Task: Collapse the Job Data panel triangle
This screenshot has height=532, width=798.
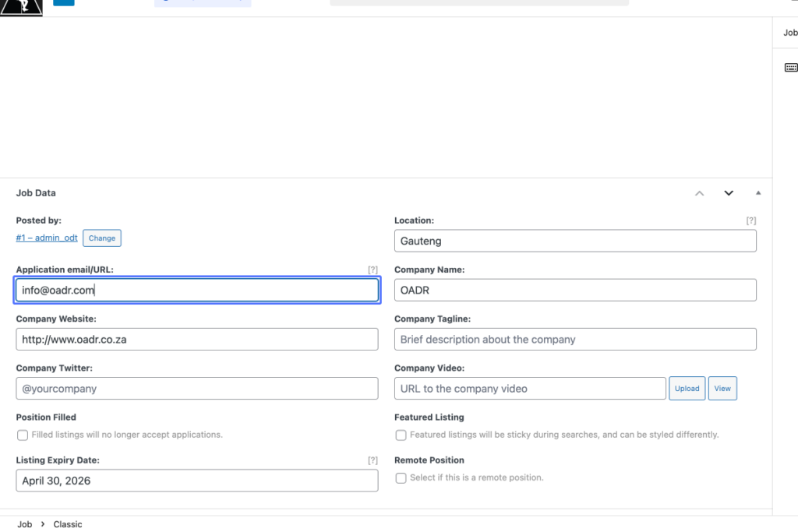Action: [x=758, y=193]
